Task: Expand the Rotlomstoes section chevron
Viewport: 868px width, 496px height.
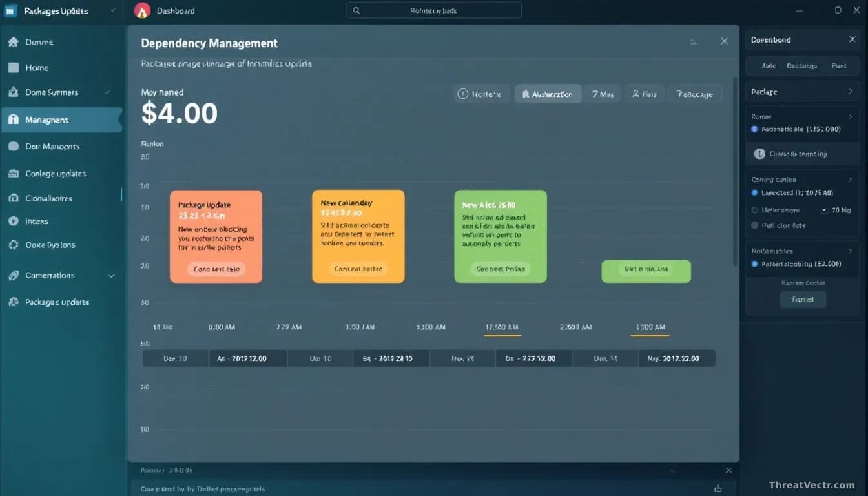Action: (x=851, y=251)
